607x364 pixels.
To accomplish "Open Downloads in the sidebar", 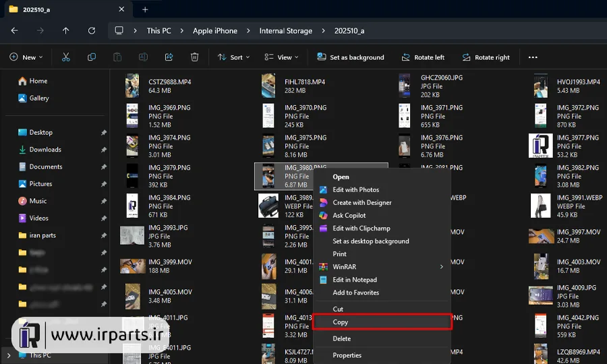I will point(45,150).
